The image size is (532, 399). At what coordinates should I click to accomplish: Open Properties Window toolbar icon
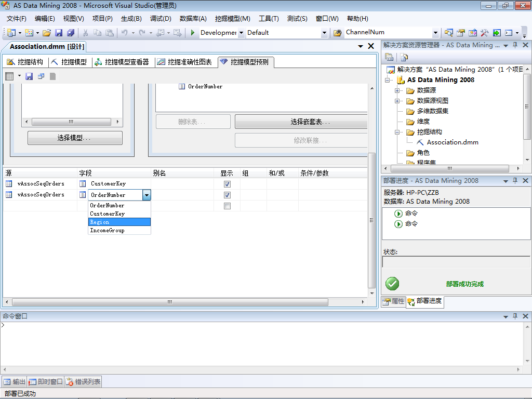pyautogui.click(x=460, y=33)
